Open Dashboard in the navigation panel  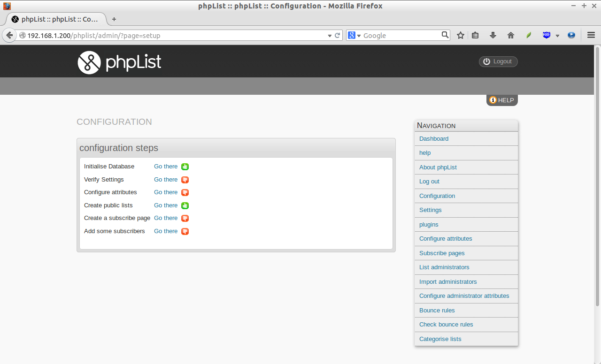(x=434, y=139)
